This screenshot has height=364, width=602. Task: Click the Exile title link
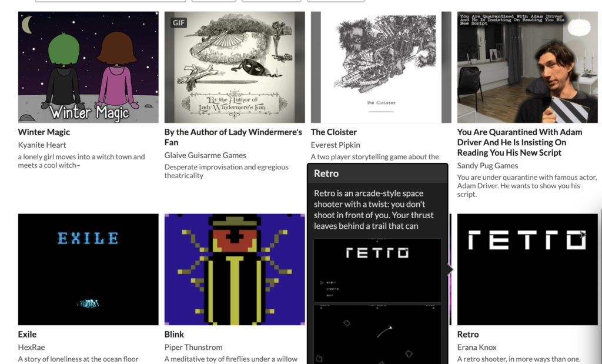pos(27,335)
